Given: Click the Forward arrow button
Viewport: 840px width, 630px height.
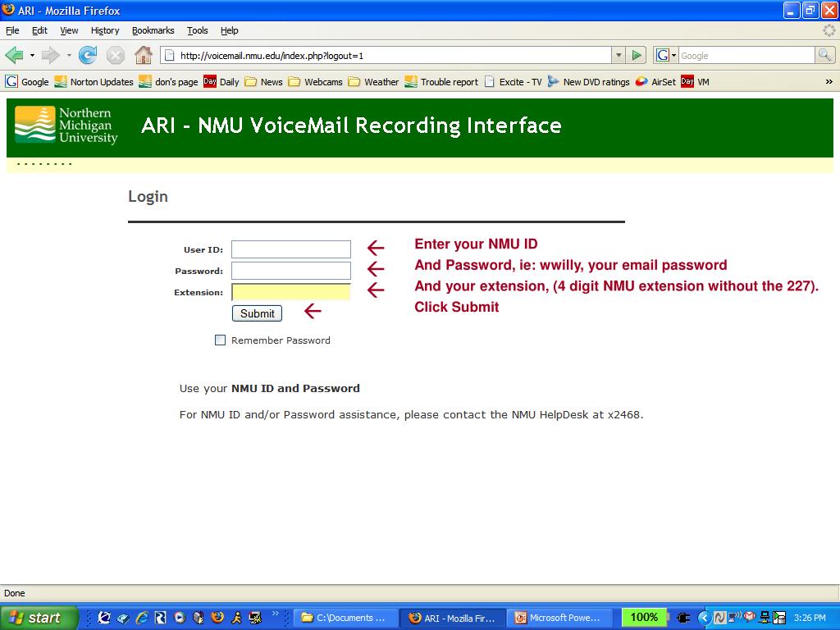Looking at the screenshot, I should [50, 55].
